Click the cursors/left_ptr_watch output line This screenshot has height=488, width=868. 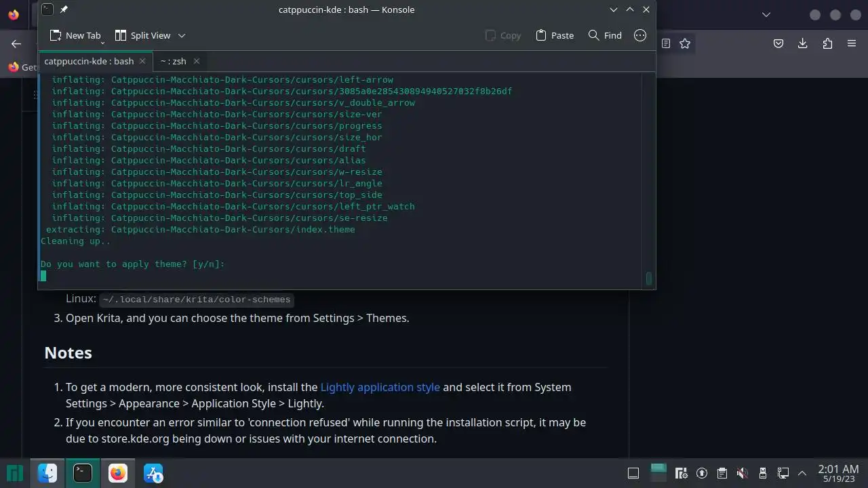pos(233,206)
